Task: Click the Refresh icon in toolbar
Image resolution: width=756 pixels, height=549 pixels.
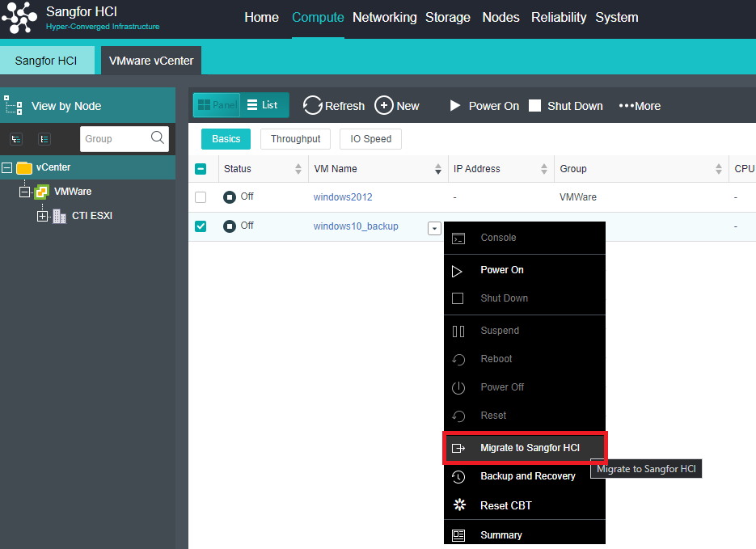Action: point(313,106)
